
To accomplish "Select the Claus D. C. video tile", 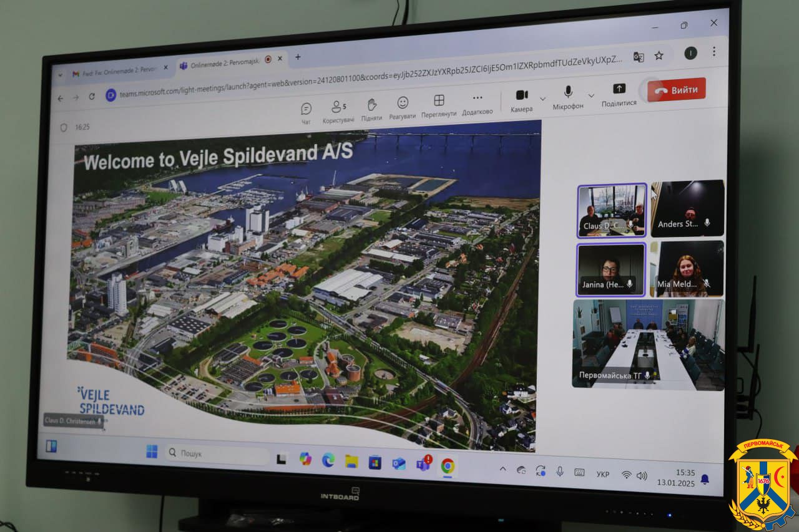I will tap(612, 211).
